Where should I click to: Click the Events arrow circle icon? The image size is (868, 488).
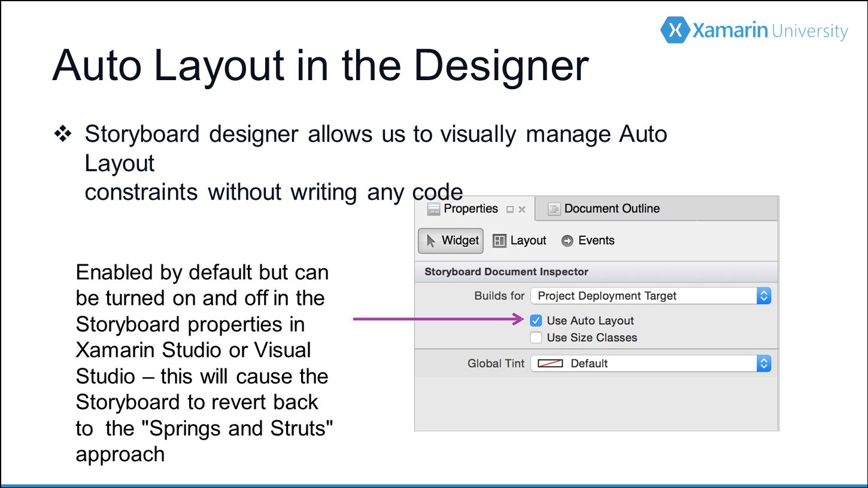click(x=567, y=241)
